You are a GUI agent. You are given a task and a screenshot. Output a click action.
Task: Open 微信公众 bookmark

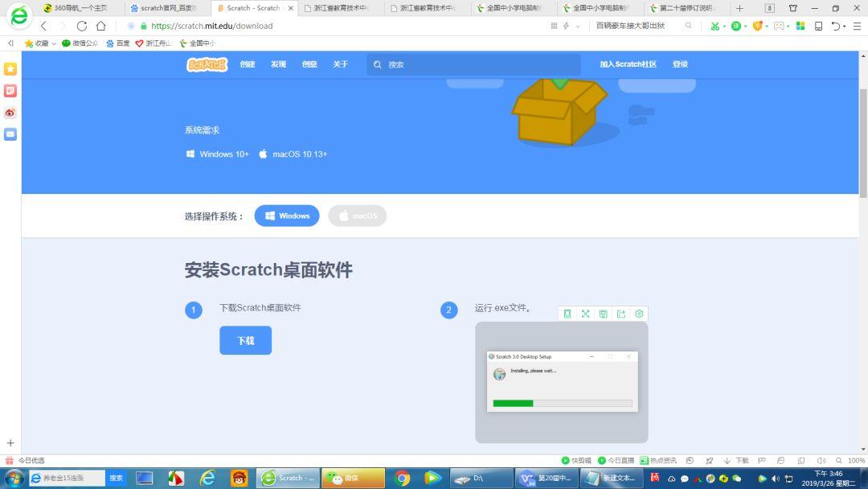click(80, 43)
